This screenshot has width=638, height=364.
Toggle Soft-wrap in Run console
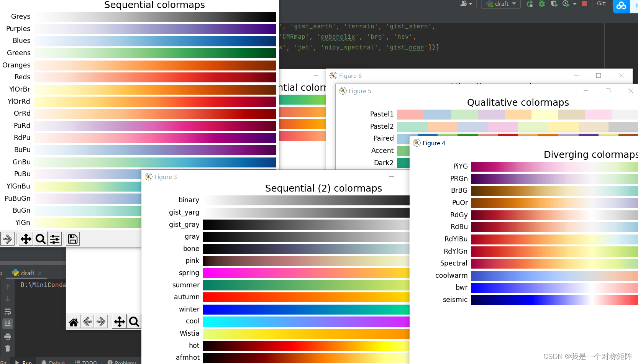point(8,312)
